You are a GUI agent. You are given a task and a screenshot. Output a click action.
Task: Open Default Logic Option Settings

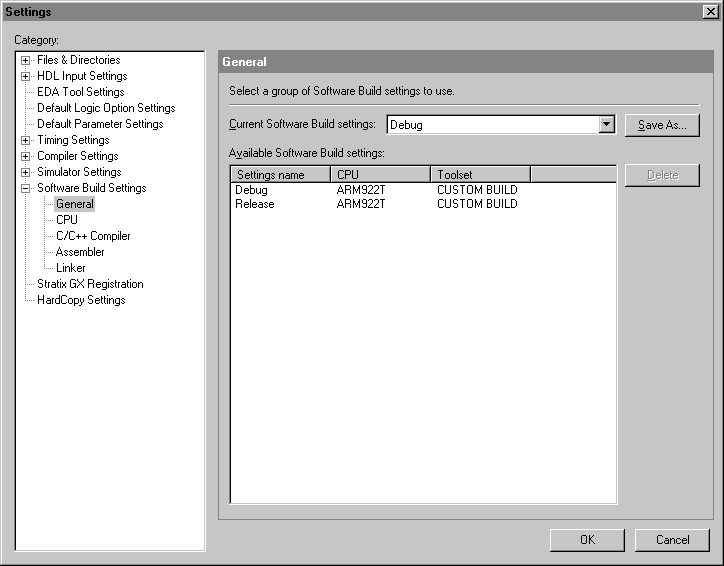coord(106,108)
